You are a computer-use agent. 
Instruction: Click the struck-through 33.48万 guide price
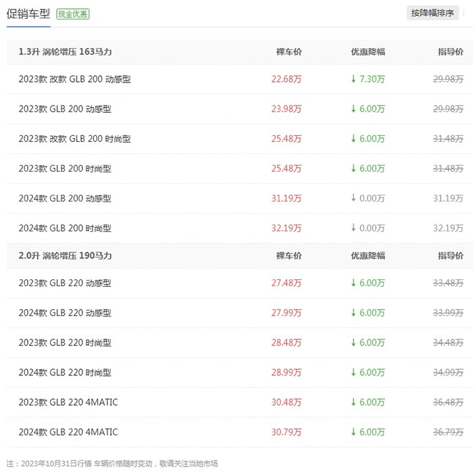(x=448, y=283)
